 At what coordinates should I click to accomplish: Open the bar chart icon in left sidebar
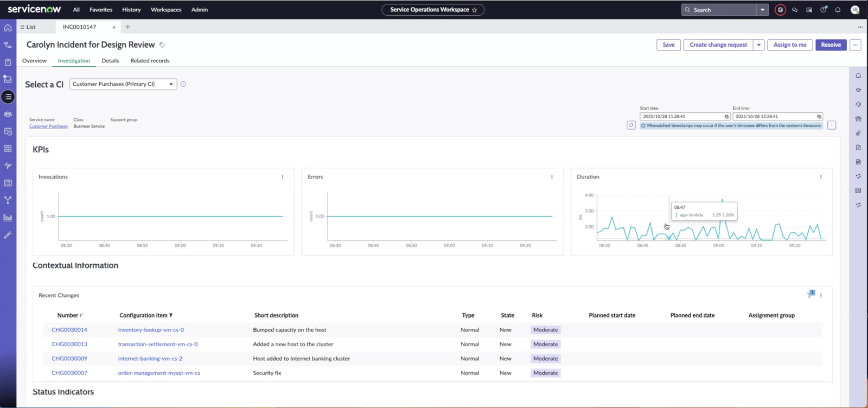coord(8,218)
